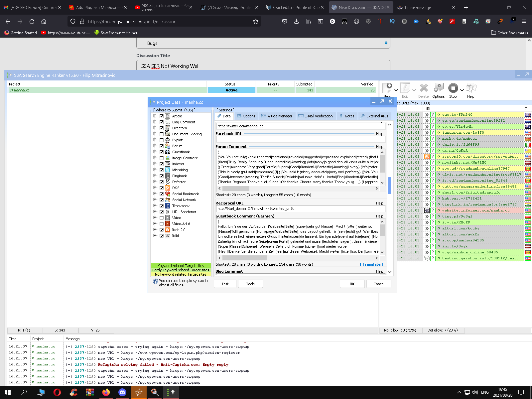This screenshot has height=399, width=532.
Task: Expand the Directory tree node
Action: pos(155,128)
